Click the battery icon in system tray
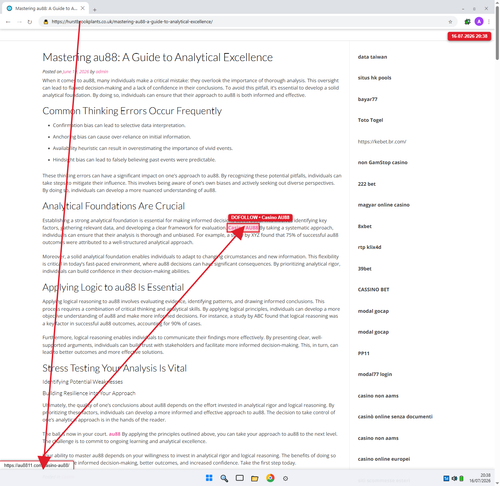 461,478
